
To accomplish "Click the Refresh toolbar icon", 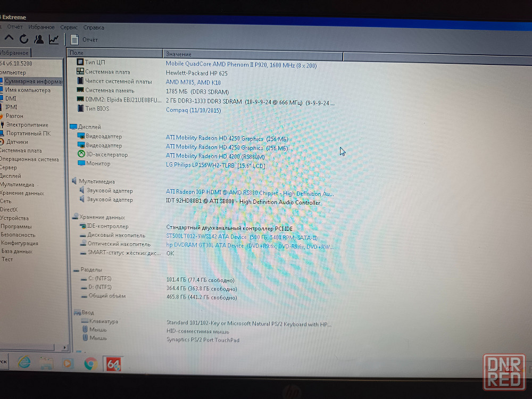I will pyautogui.click(x=24, y=39).
